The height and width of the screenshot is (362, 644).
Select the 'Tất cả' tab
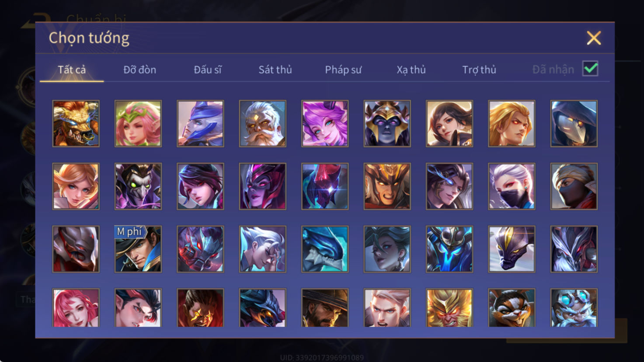(72, 69)
